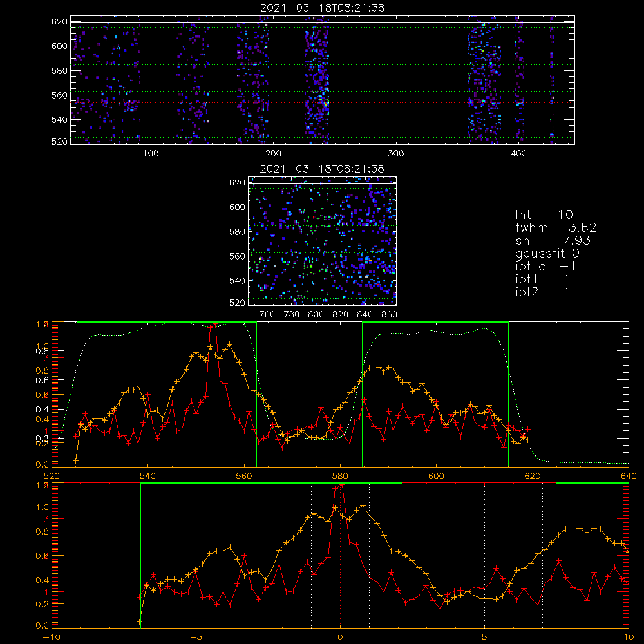644x644 pixels.
Task: Click the thick green bar spanning 585–615 in the 520–640 profile plot
Action: (x=435, y=322)
